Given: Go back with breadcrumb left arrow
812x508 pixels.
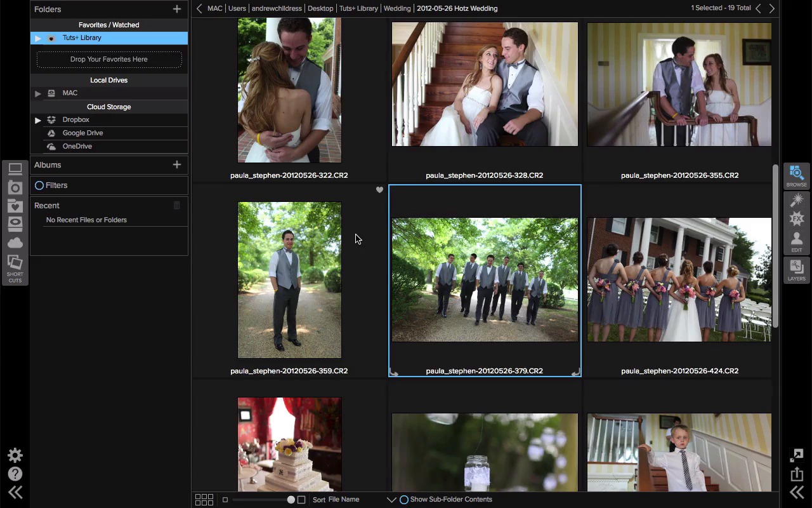Looking at the screenshot, I should 199,8.
